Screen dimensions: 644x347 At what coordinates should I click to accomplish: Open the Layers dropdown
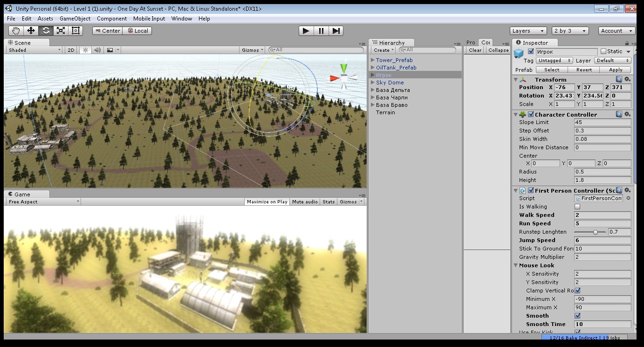click(528, 31)
